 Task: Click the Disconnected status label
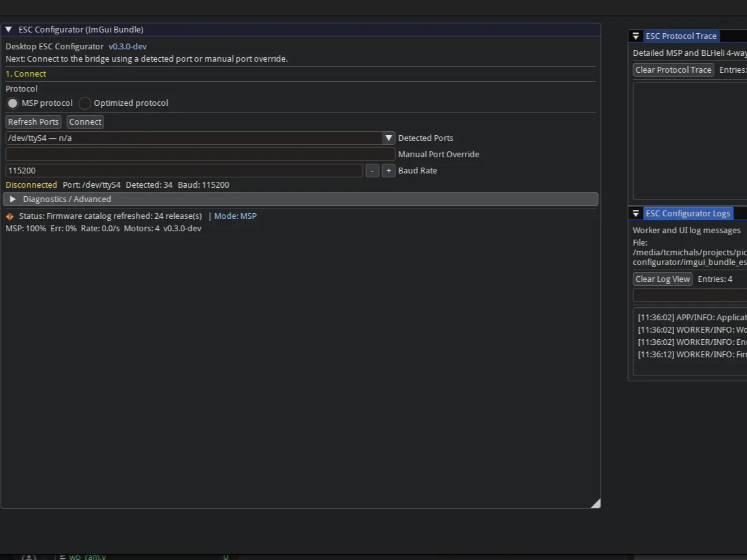[31, 185]
